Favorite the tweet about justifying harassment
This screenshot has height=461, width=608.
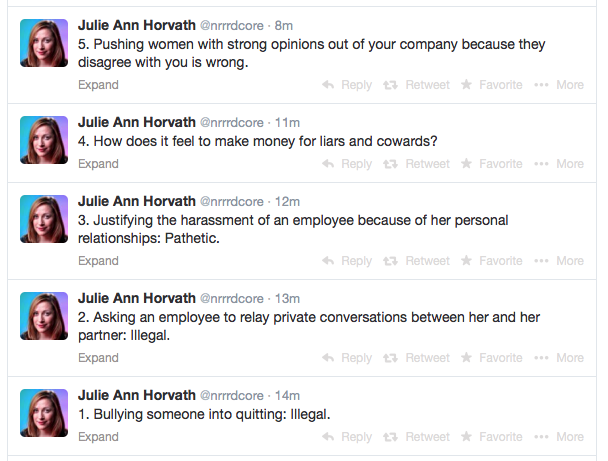(491, 261)
